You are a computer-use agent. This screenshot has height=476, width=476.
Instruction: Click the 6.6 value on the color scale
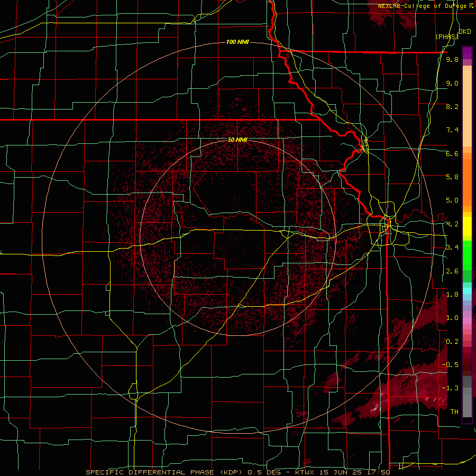coord(452,153)
